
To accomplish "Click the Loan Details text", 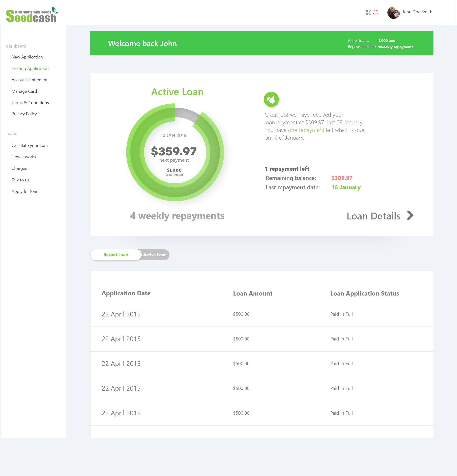I will click(x=373, y=216).
